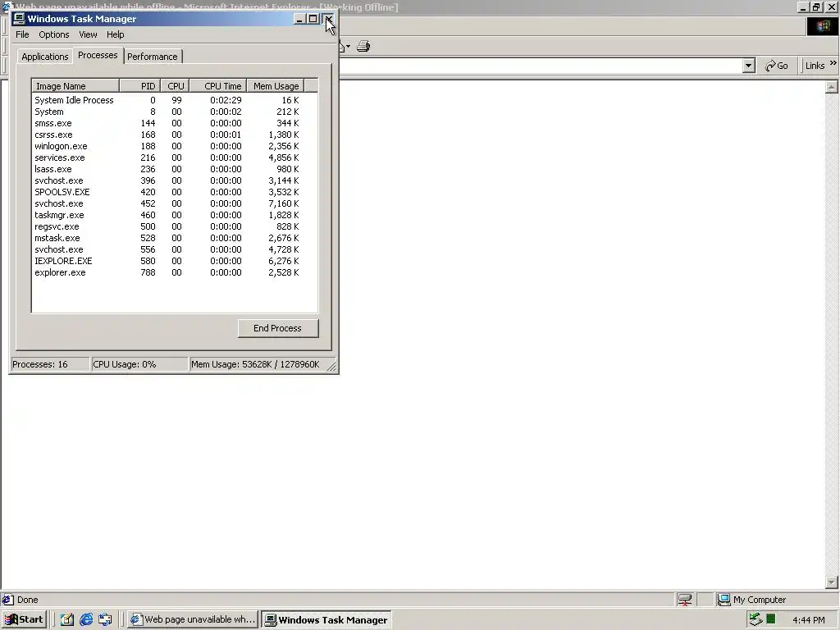Select svchost.exe with PID 396

[175, 181]
